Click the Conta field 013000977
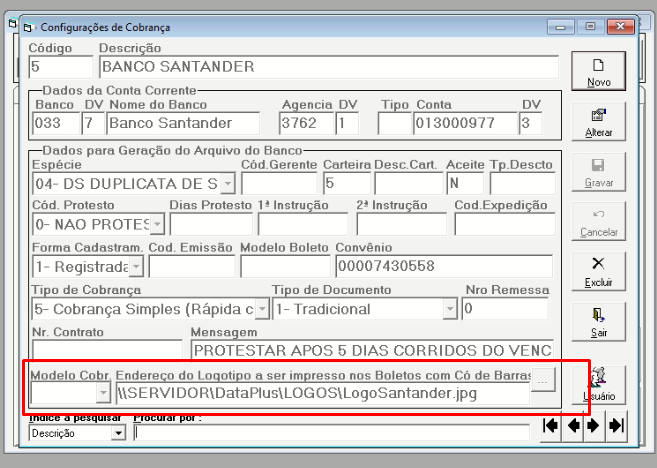 (x=466, y=123)
